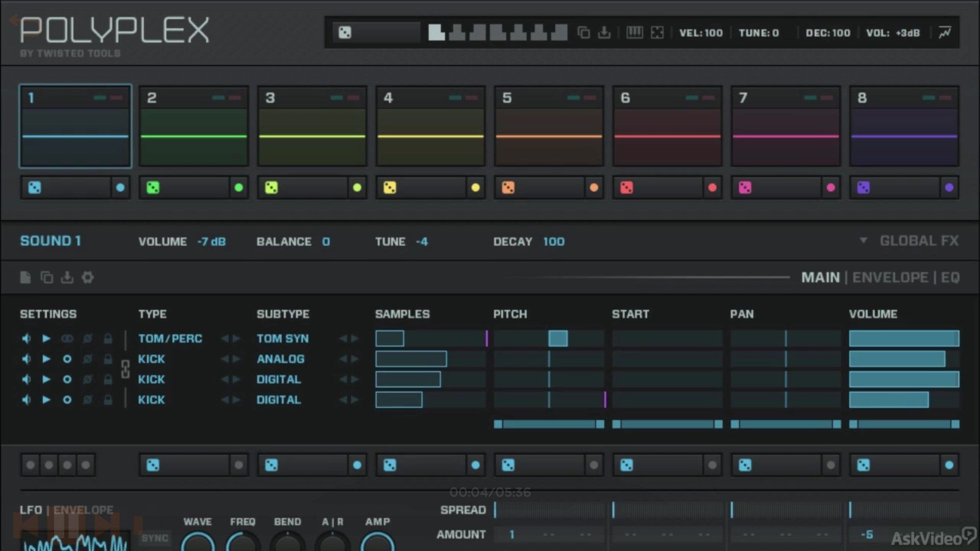Toggle the dot beside SUBTYPE column dice
The width and height of the screenshot is (980, 551).
[x=357, y=465]
